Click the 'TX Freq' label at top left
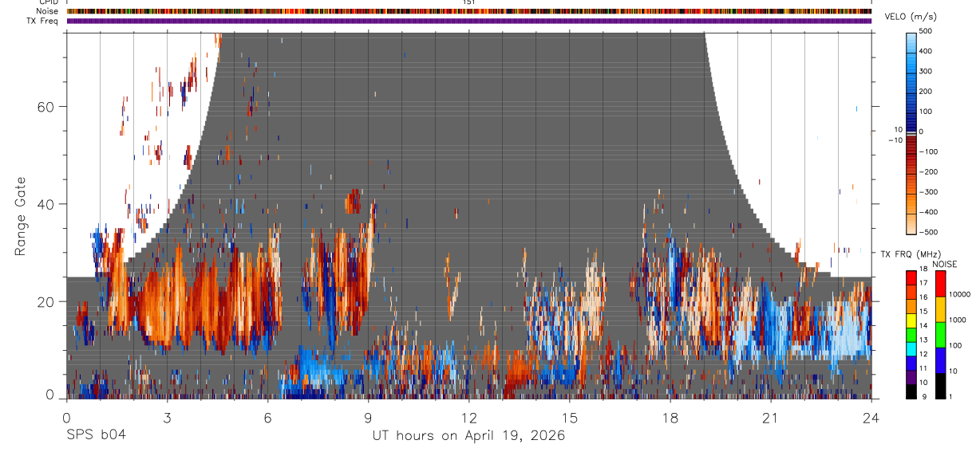Image resolution: width=980 pixels, height=452 pixels. pos(43,21)
